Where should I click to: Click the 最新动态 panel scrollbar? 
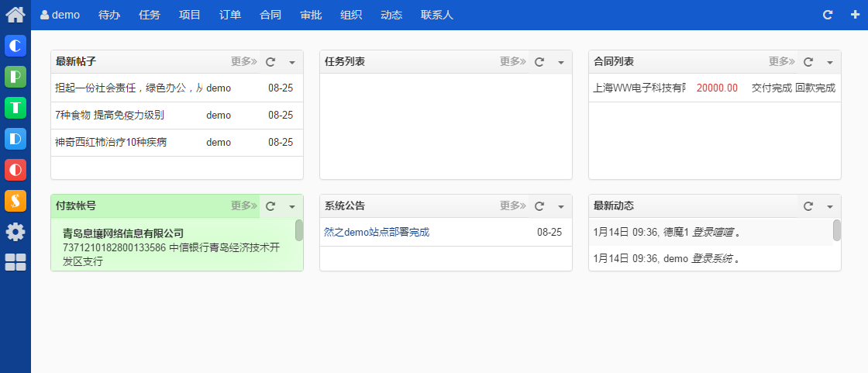(x=837, y=230)
